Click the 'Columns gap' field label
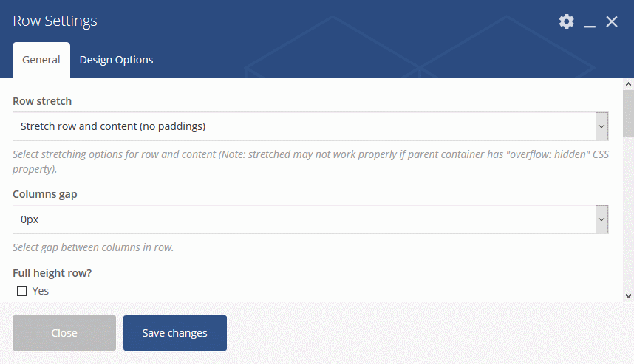634x364 pixels. [45, 194]
